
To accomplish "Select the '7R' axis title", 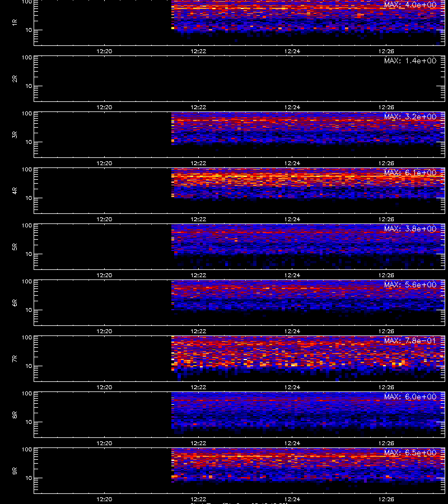I will [x=15, y=359].
